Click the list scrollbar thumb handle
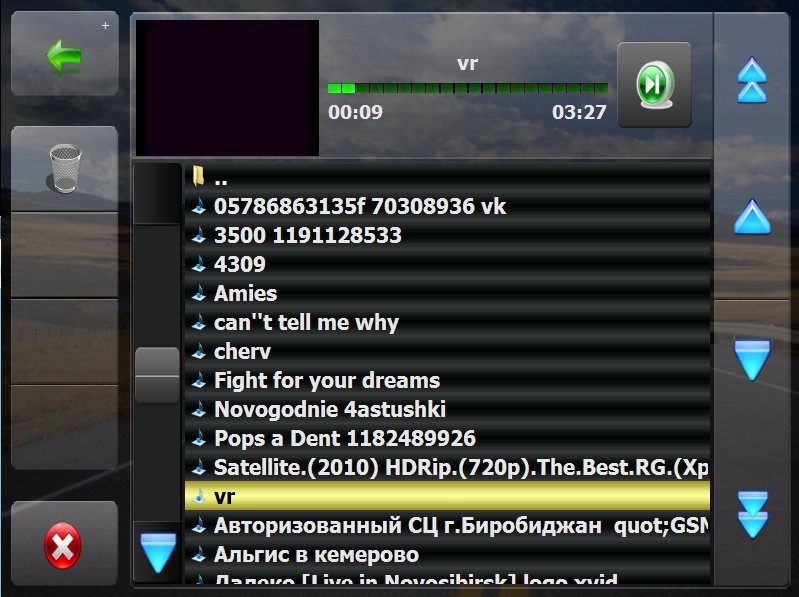This screenshot has height=597, width=799. click(157, 375)
